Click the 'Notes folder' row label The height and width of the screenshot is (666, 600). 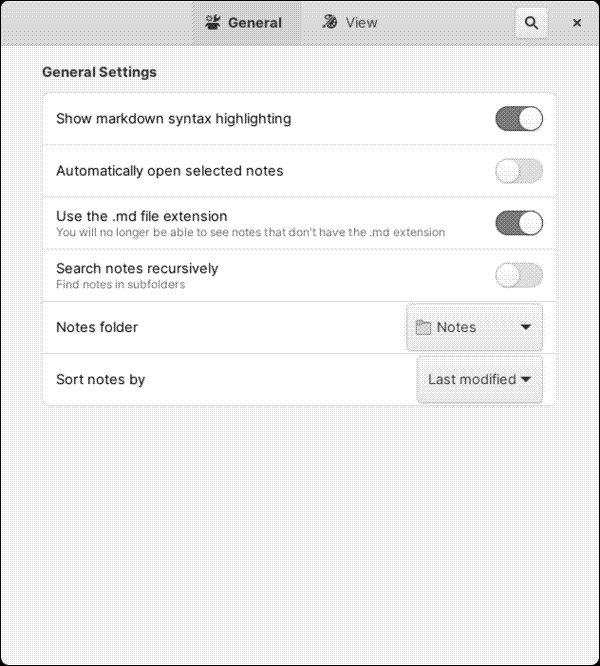coord(97,327)
